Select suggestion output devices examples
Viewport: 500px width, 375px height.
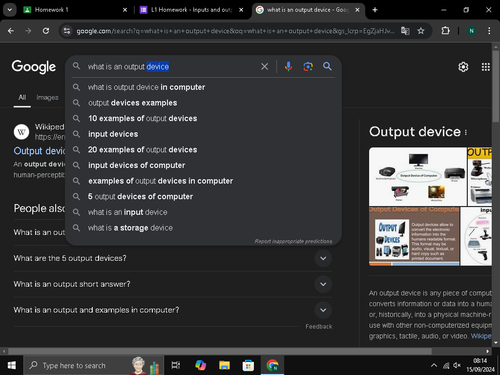point(203,103)
